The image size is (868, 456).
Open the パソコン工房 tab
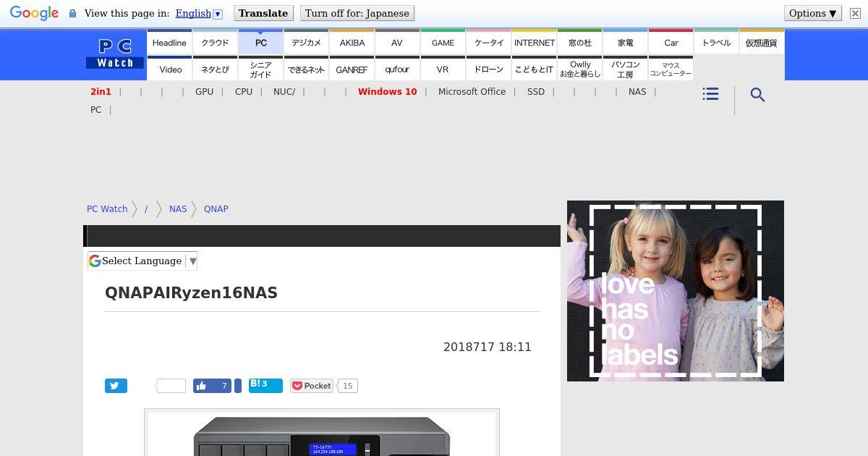tap(626, 69)
